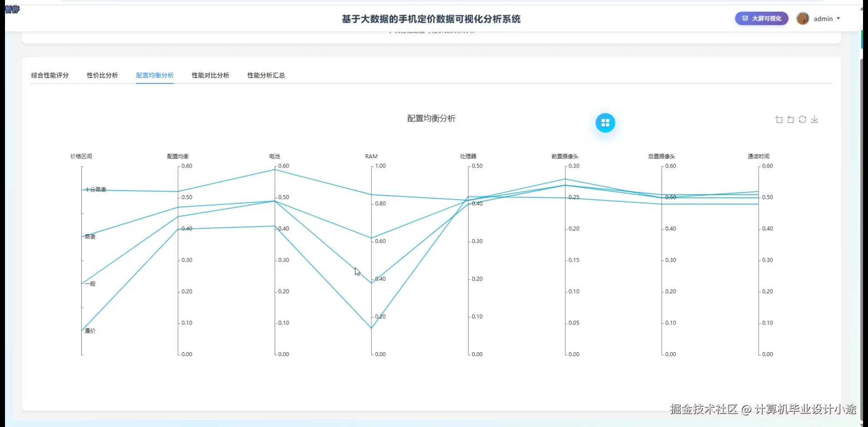Restore the chart with the refresh icon
Viewport: 868px width, 427px height.
point(803,119)
